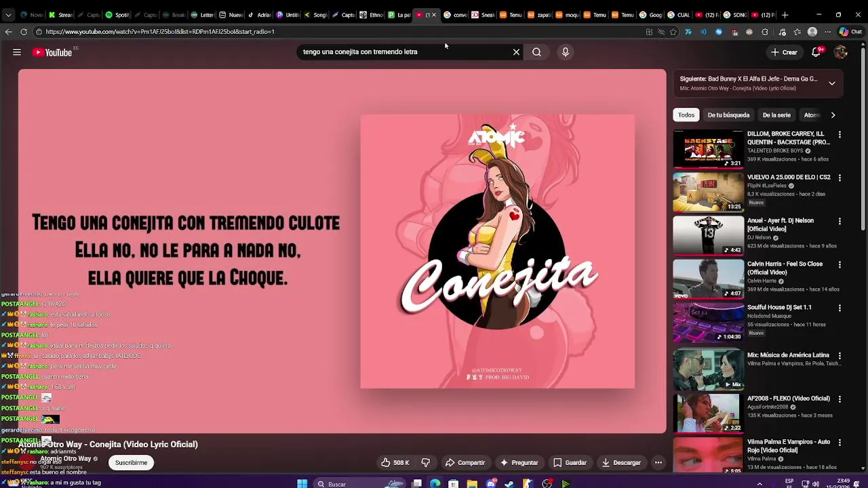This screenshot has height=488, width=868.
Task: Open options for the Anuel Ayer video
Action: pyautogui.click(x=840, y=222)
